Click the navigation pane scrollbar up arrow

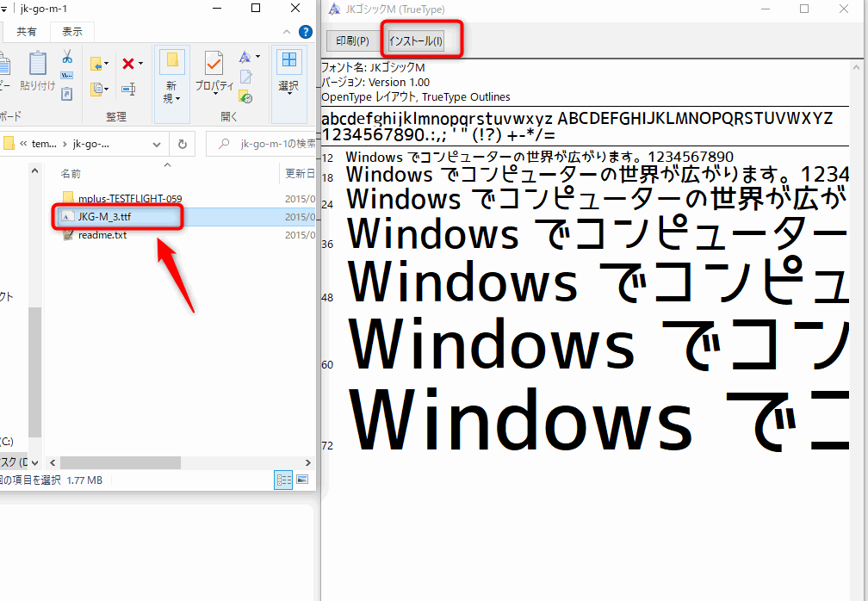34,171
